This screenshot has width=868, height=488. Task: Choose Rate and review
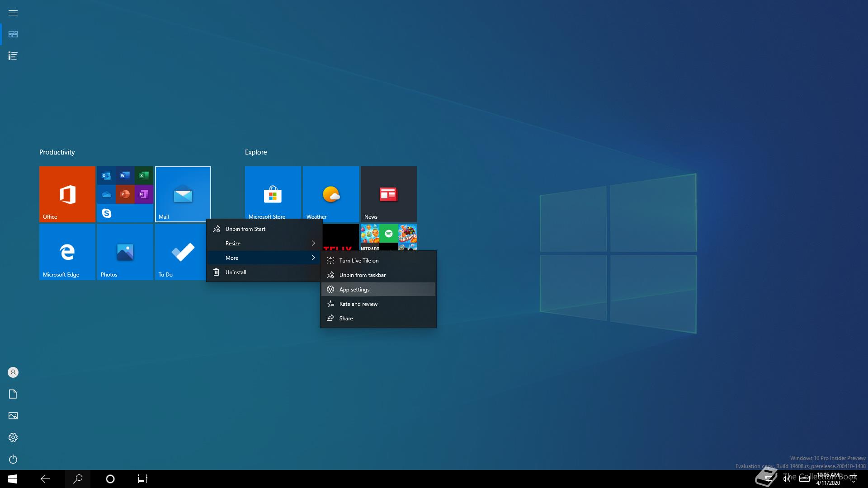pos(378,304)
